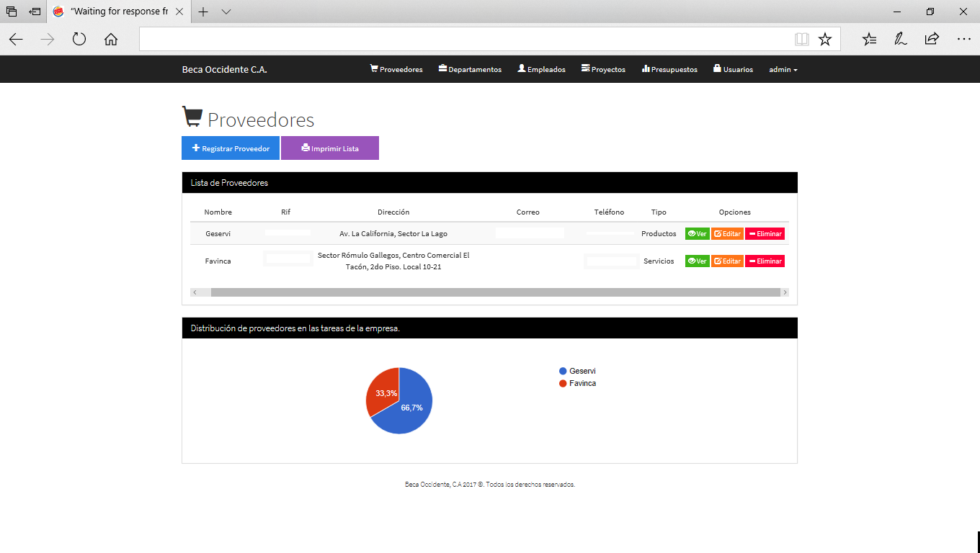Close the current browser tab
The height and width of the screenshot is (553, 980).
(180, 12)
